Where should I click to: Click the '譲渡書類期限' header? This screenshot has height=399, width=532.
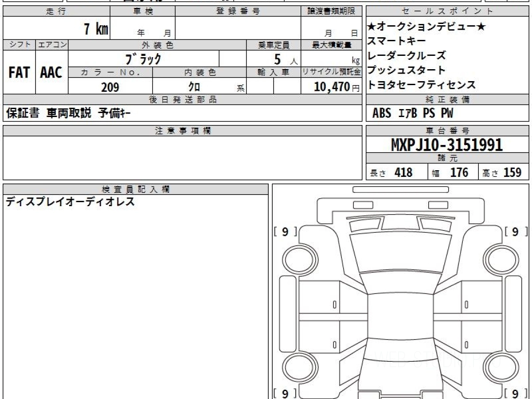coord(332,12)
